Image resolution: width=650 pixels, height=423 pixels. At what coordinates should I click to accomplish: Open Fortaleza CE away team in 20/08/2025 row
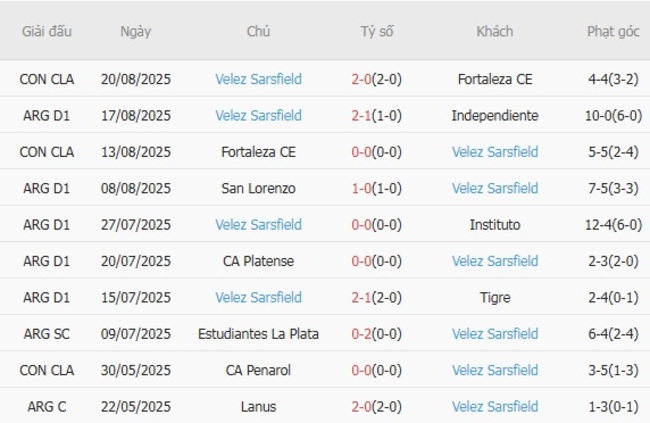(x=495, y=79)
